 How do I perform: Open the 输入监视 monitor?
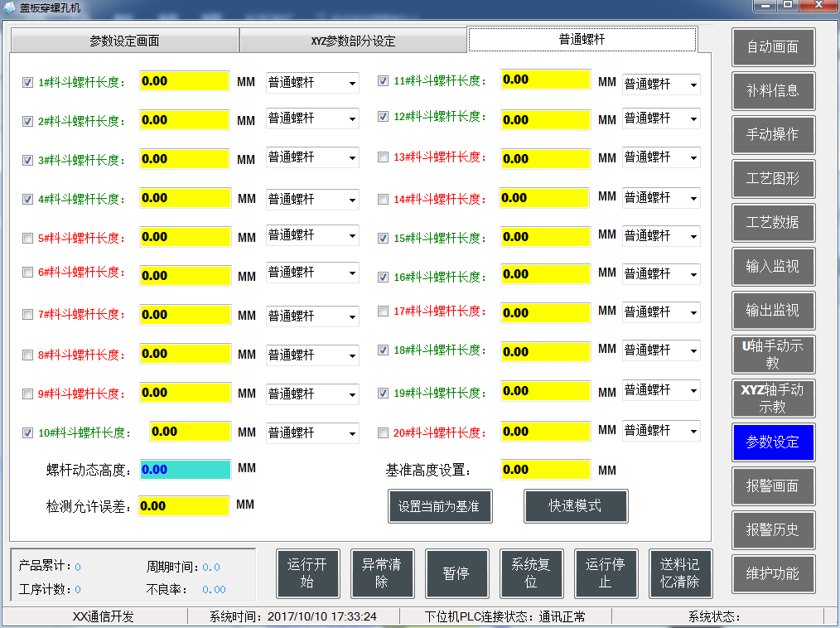tap(773, 267)
